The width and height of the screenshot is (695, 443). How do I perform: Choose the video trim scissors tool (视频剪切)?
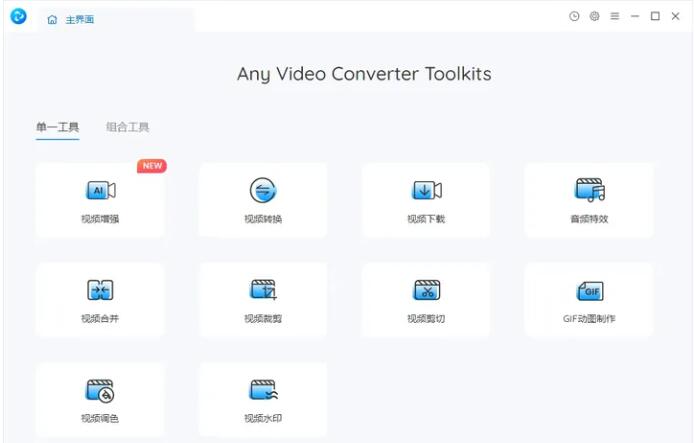click(x=426, y=300)
